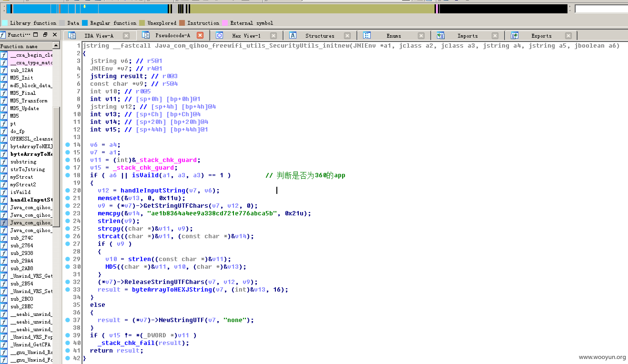
Task: Toggle breakpoint dot on line 41
Action: [x=67, y=350]
